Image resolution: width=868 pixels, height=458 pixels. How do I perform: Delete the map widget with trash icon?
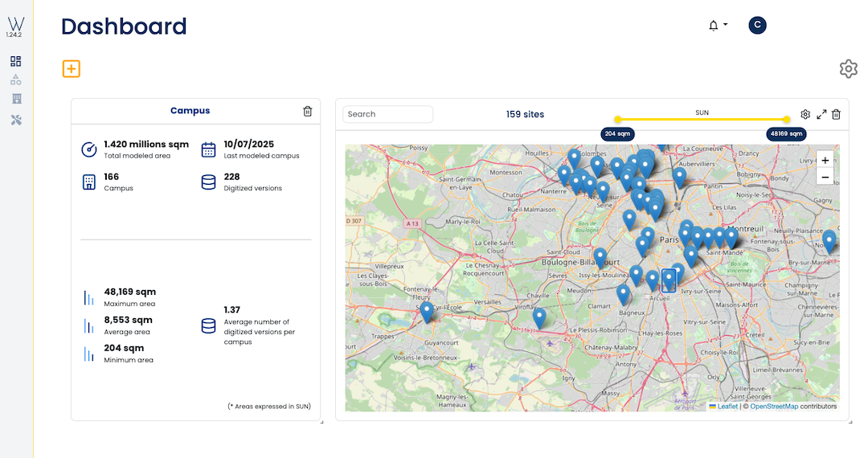836,115
